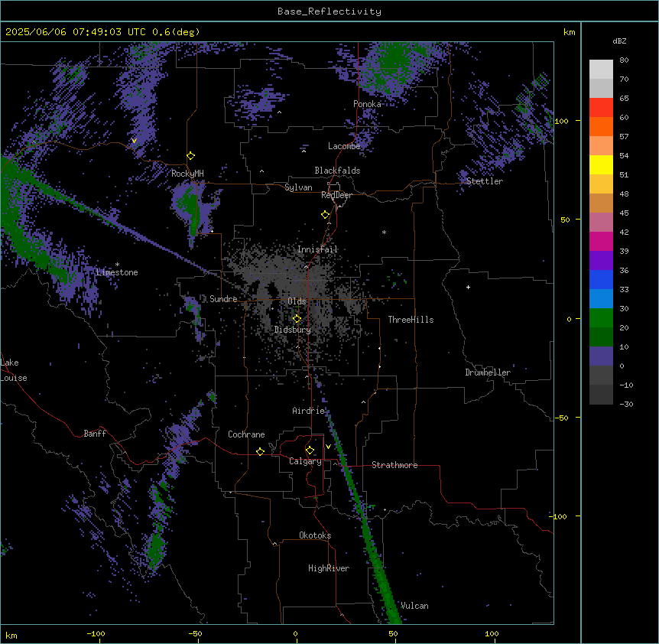659x644 pixels.
Task: Click the dBZ legend heading
Action: click(x=619, y=41)
